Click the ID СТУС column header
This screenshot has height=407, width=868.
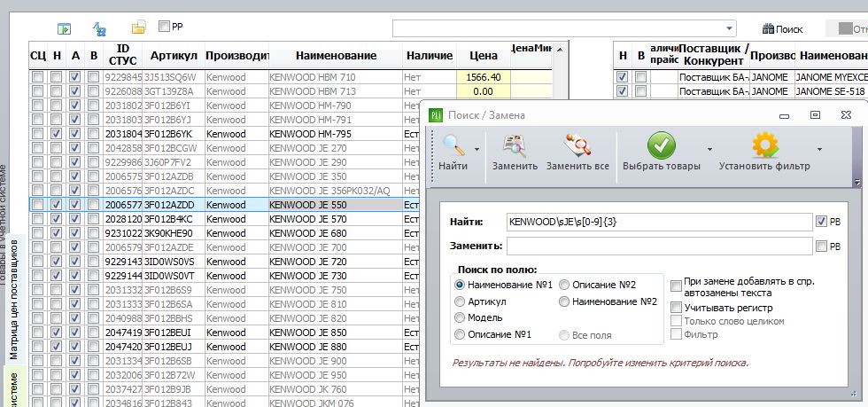123,56
